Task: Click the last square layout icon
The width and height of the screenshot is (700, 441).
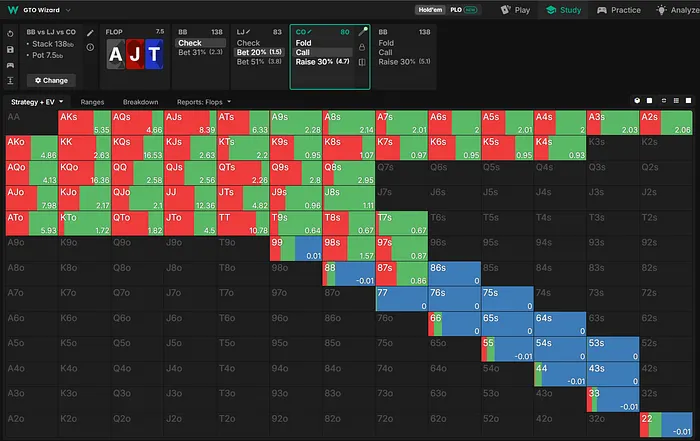Action: coord(688,101)
